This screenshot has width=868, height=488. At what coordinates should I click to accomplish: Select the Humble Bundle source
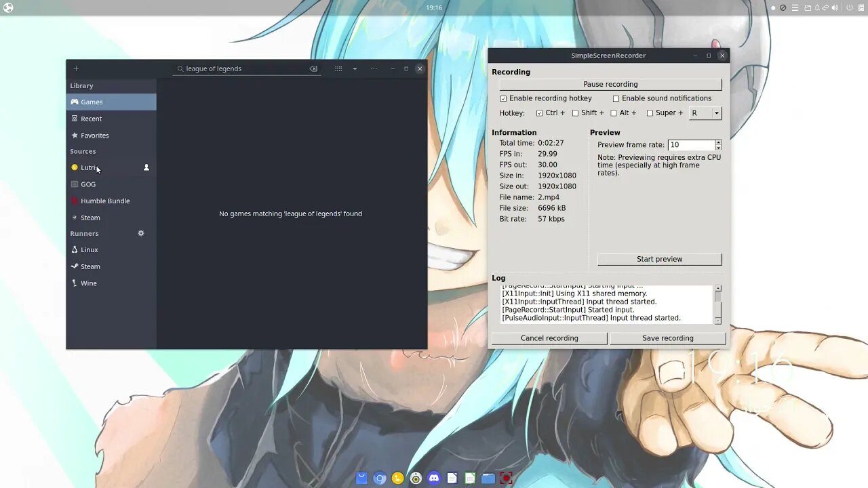coord(111,201)
